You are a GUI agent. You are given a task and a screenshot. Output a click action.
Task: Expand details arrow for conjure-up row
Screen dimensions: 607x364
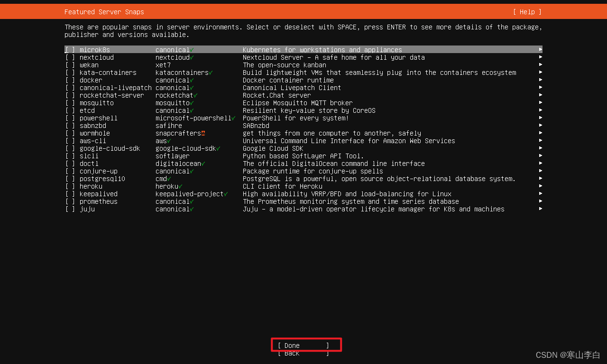coord(541,171)
